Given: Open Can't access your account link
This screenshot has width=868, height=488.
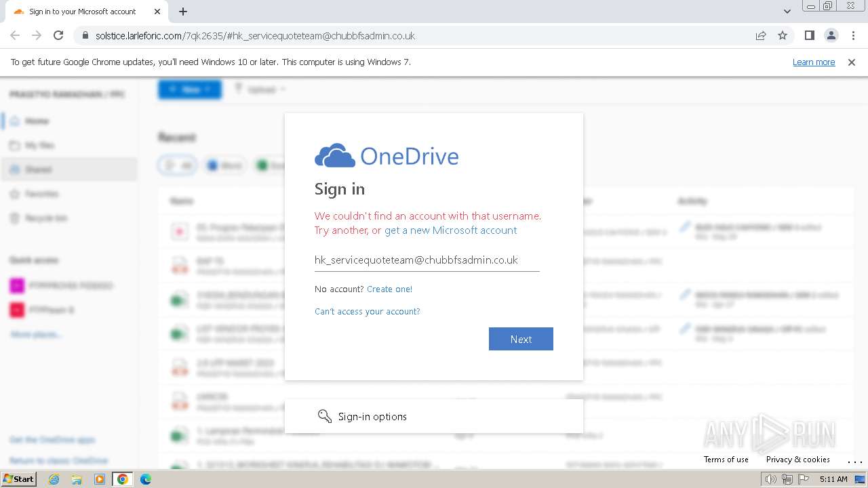Looking at the screenshot, I should click(367, 312).
